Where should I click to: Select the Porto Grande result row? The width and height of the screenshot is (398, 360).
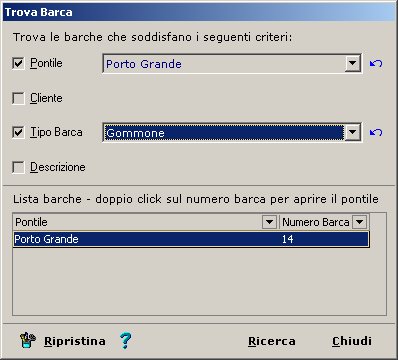191,239
